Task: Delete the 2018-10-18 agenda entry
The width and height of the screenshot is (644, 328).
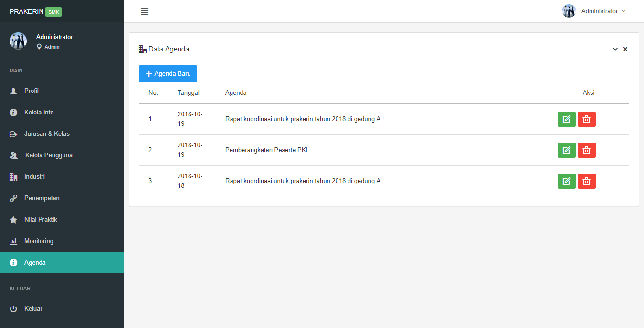Action: coord(586,181)
